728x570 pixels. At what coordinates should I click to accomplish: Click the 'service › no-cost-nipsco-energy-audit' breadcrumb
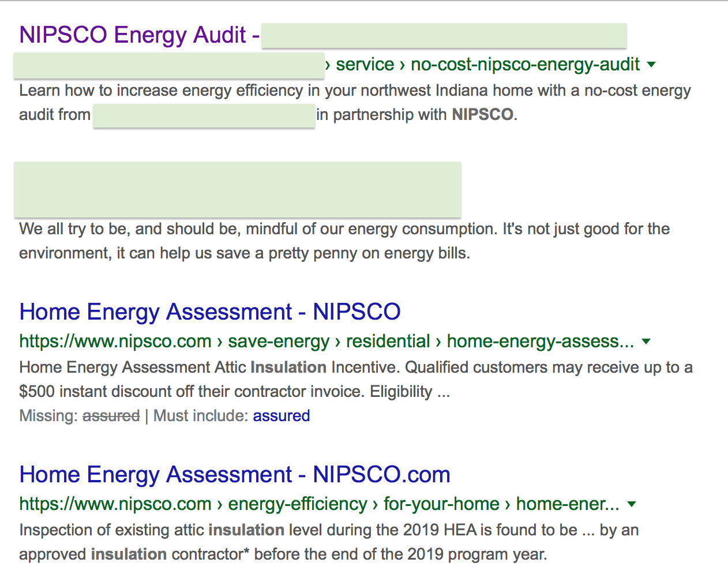click(x=487, y=65)
